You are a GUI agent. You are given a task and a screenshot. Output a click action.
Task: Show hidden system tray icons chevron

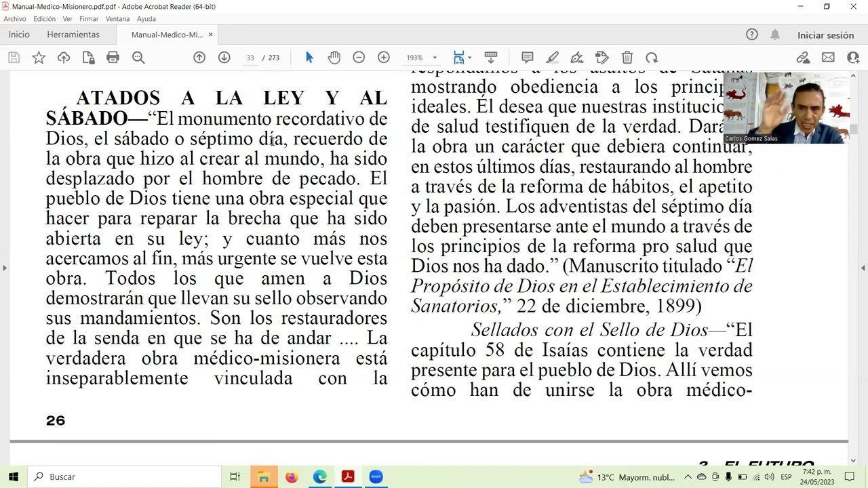pos(688,477)
